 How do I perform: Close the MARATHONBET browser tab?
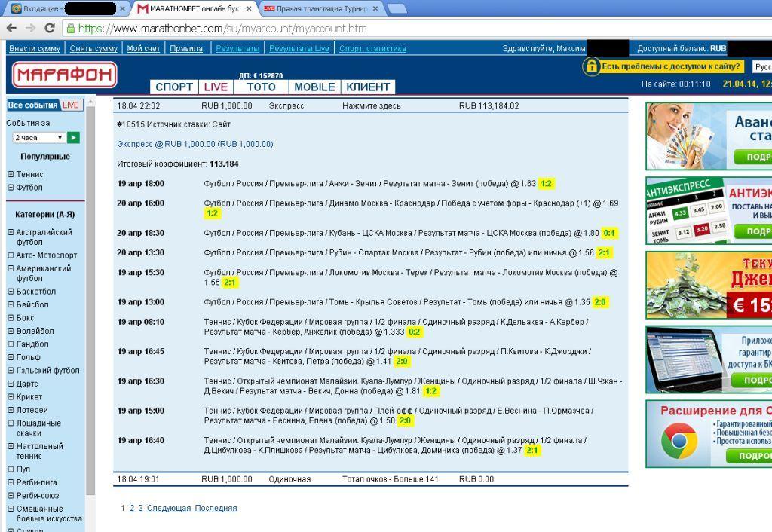[x=249, y=8]
